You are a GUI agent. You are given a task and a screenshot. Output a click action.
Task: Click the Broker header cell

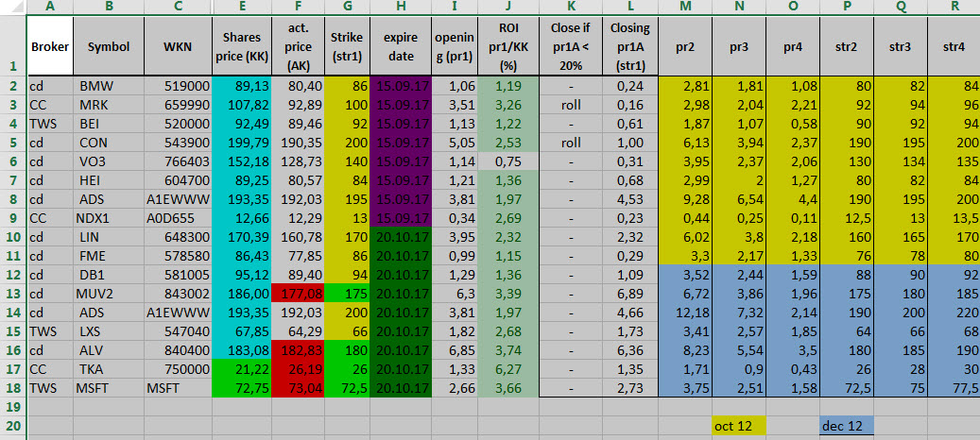pos(50,46)
